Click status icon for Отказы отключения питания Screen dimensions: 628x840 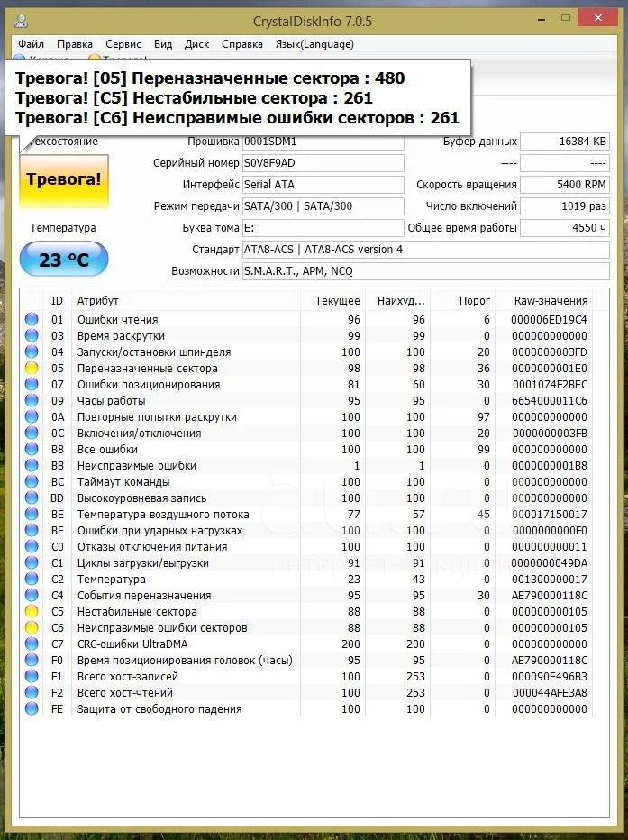point(32,546)
